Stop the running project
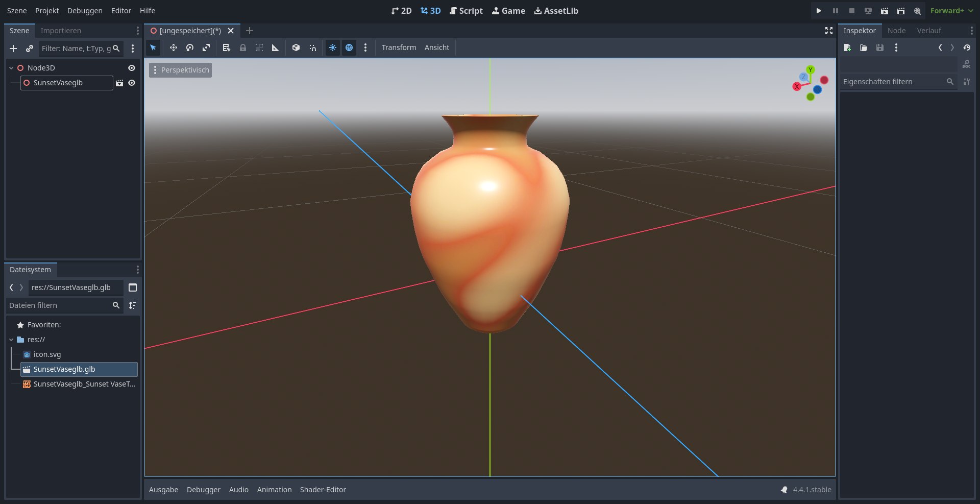980x504 pixels. (852, 11)
